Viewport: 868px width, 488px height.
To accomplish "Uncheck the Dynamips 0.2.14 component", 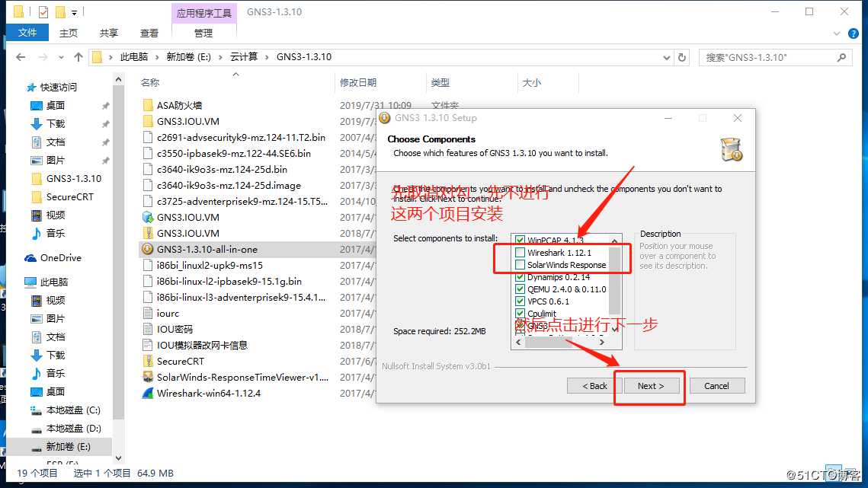I will [520, 276].
